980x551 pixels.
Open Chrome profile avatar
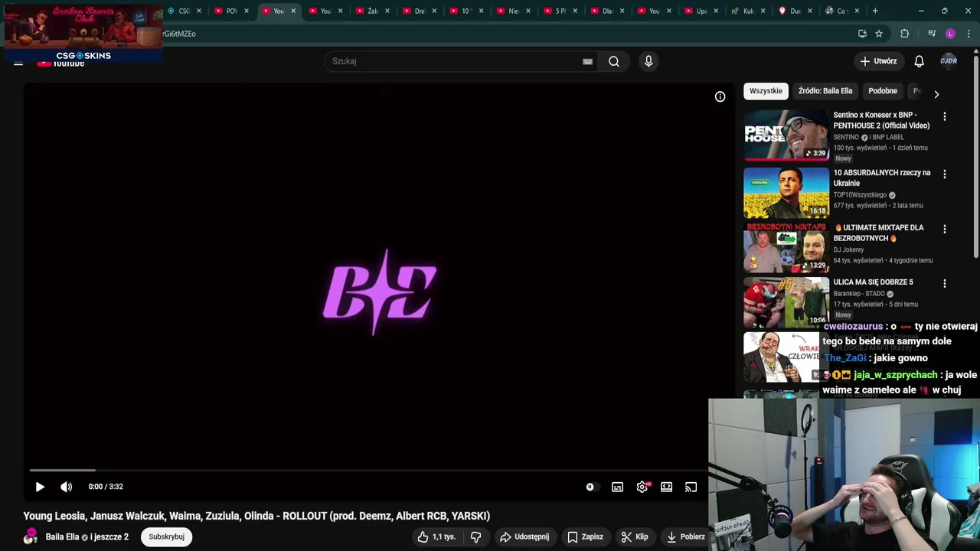950,34
